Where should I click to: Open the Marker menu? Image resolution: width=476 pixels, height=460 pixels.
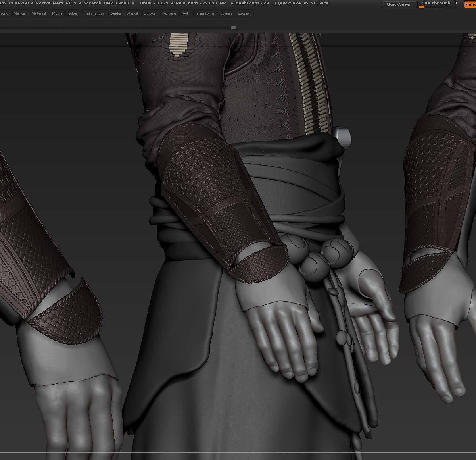tap(20, 13)
